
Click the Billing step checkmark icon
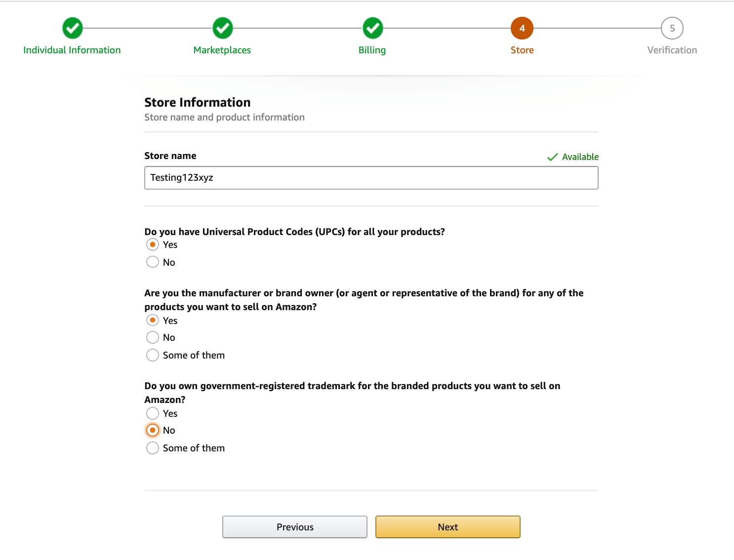[373, 28]
